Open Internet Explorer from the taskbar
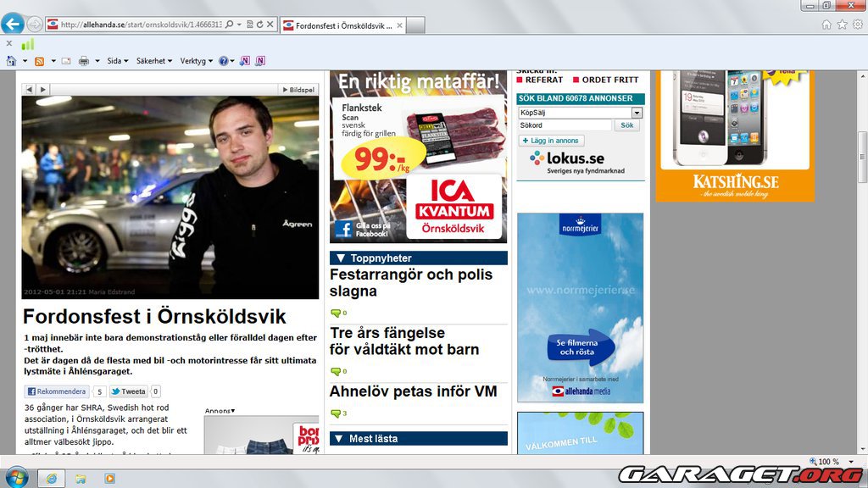 tap(51, 478)
